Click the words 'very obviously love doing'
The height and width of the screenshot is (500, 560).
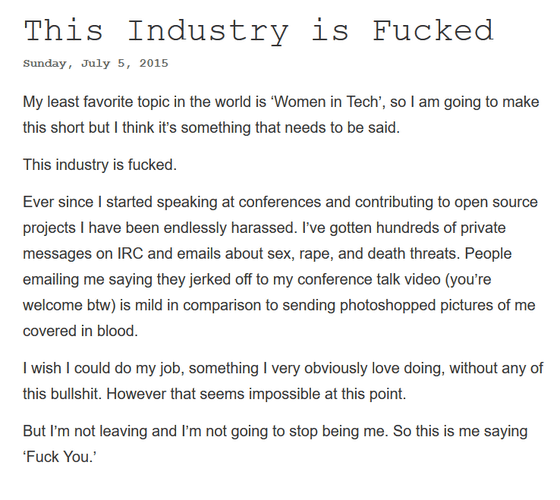358,369
